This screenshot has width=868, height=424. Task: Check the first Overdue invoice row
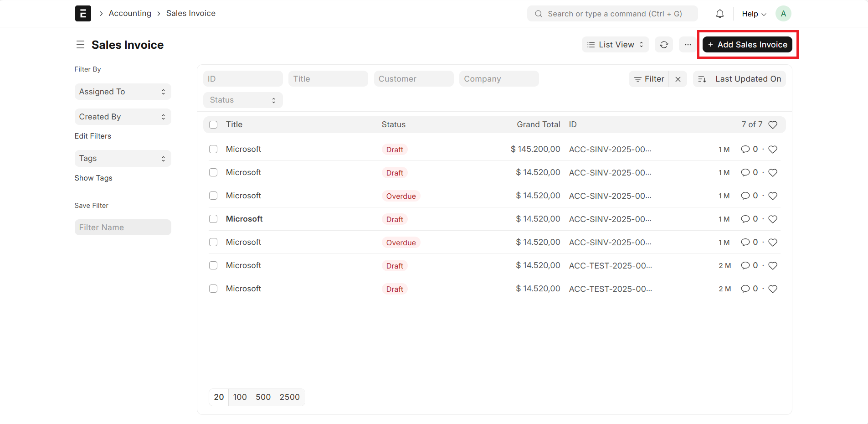pos(213,195)
